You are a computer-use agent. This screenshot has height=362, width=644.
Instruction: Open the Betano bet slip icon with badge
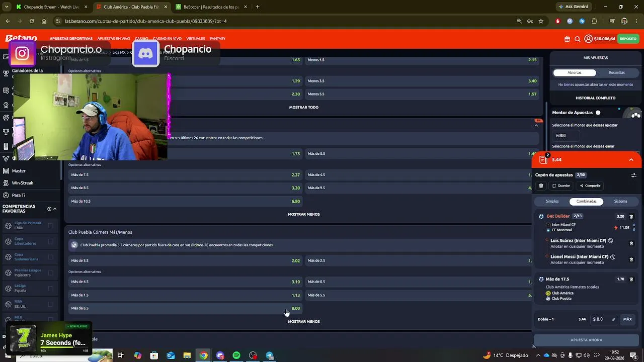(543, 159)
